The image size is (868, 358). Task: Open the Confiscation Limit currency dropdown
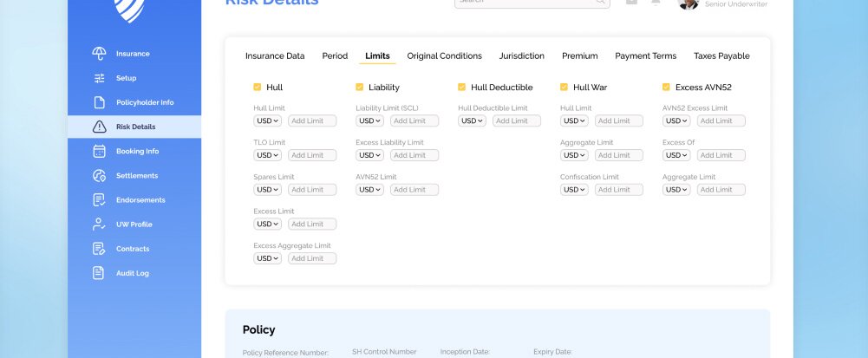coord(574,190)
